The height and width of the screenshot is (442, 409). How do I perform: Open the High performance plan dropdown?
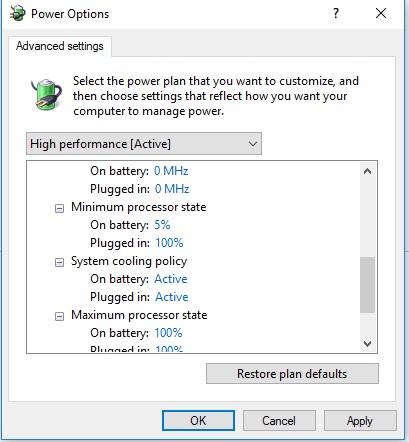[144, 144]
